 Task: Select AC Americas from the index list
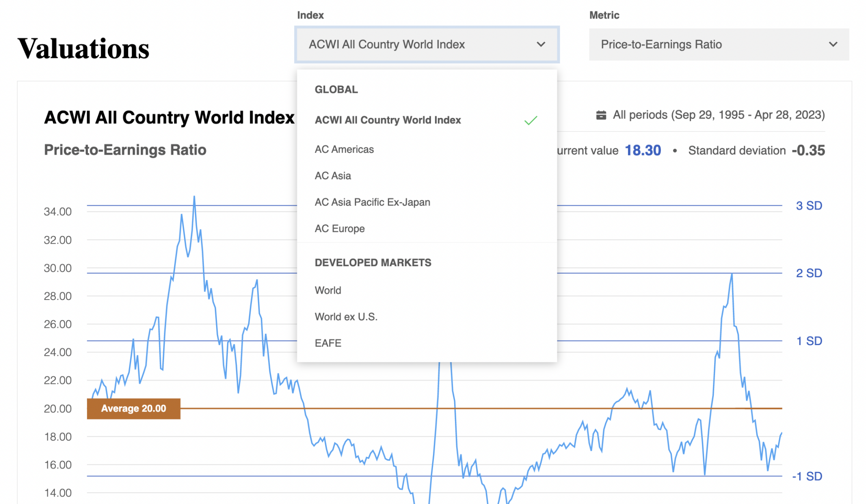point(344,149)
